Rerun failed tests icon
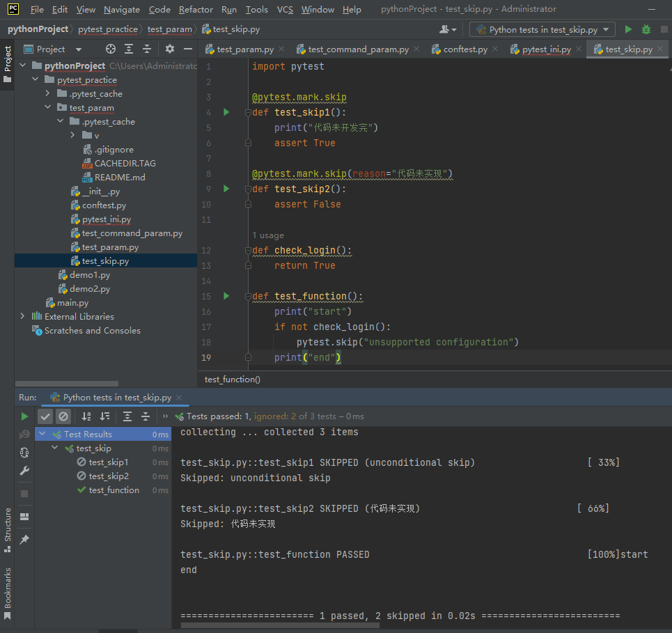The width and height of the screenshot is (672, 633). tap(24, 435)
